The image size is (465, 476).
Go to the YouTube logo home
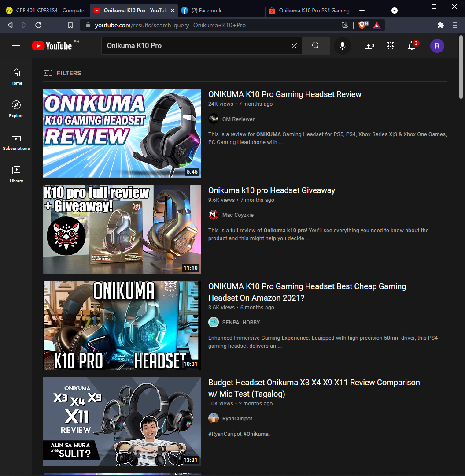click(x=52, y=46)
